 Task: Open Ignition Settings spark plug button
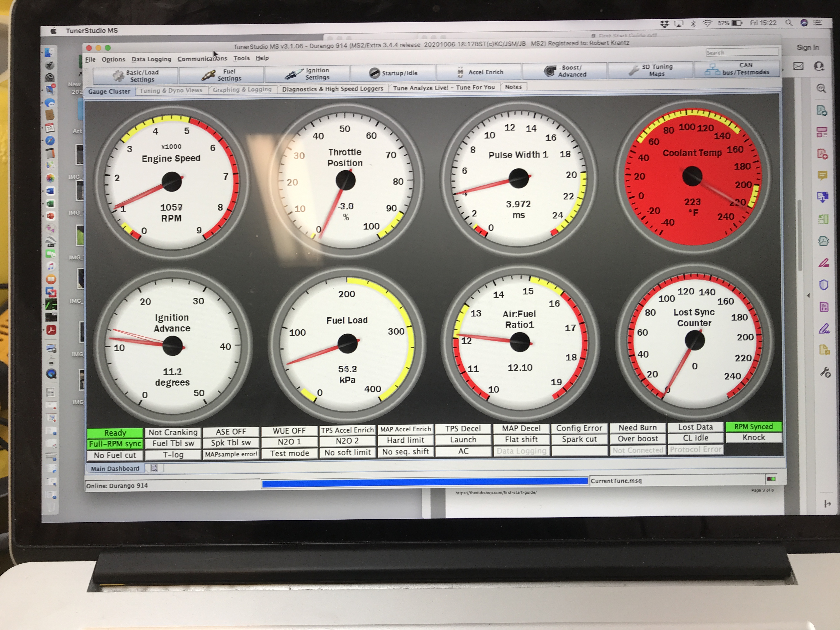[x=307, y=74]
